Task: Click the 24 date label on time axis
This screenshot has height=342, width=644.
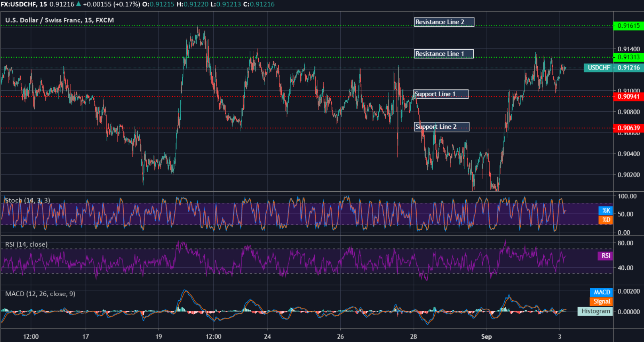Action: (267, 337)
